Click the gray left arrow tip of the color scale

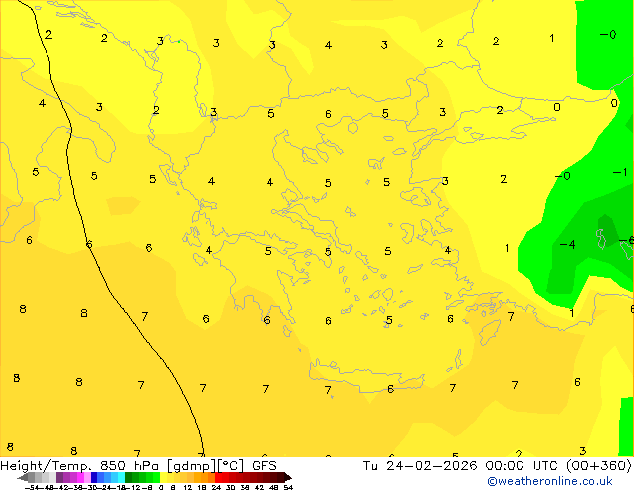tap(23, 477)
